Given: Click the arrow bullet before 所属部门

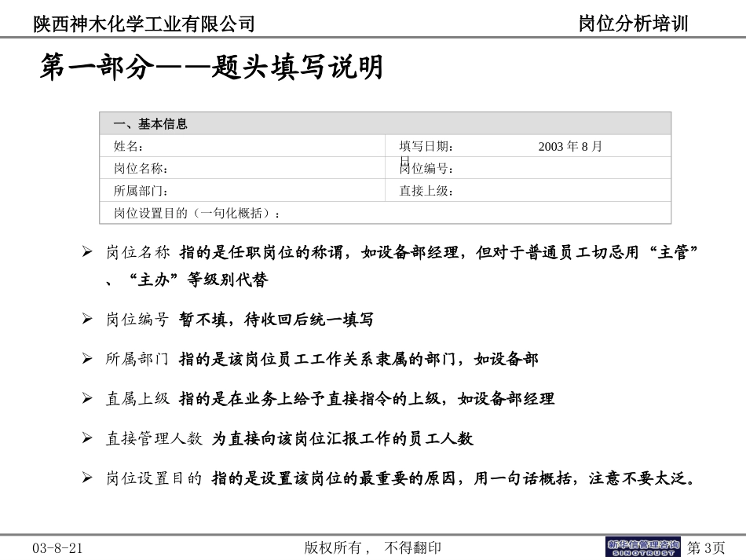Looking at the screenshot, I should click(87, 358).
